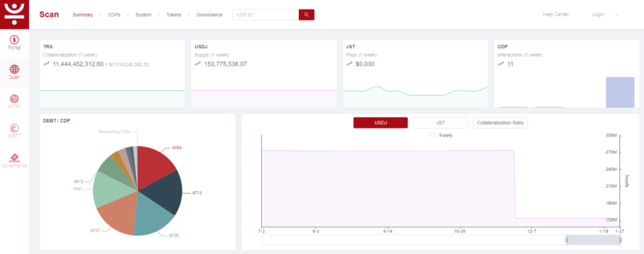Click the trend icon in JST card
This screenshot has width=644, height=254.
(349, 64)
